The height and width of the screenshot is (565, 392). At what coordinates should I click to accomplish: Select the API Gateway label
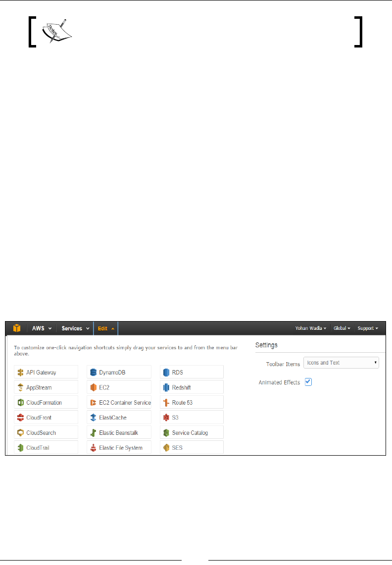coord(41,373)
